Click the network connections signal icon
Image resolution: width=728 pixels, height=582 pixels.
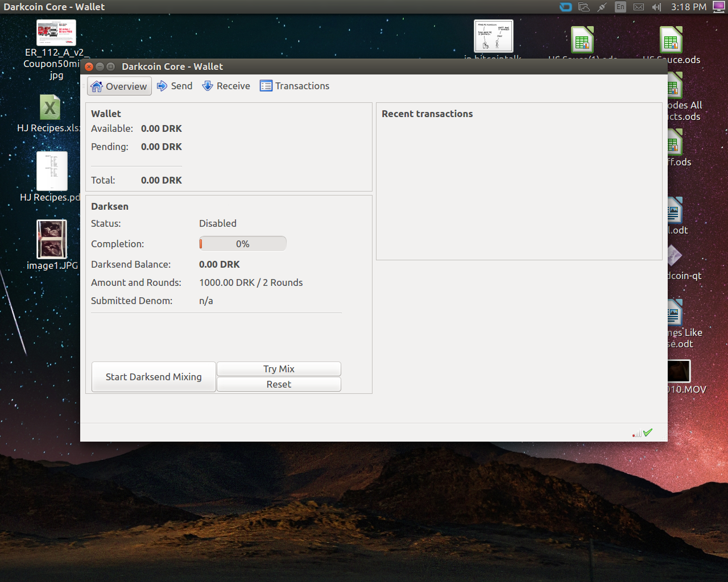(637, 433)
